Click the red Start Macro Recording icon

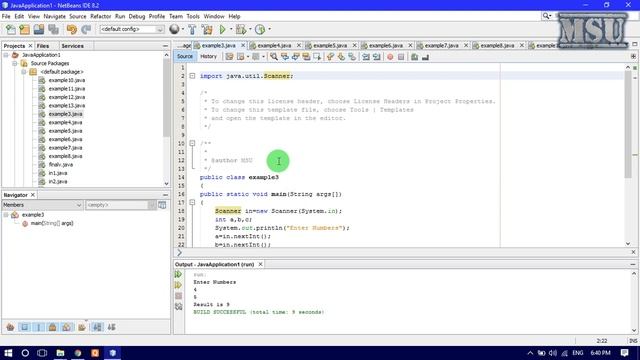pyautogui.click(x=390, y=57)
